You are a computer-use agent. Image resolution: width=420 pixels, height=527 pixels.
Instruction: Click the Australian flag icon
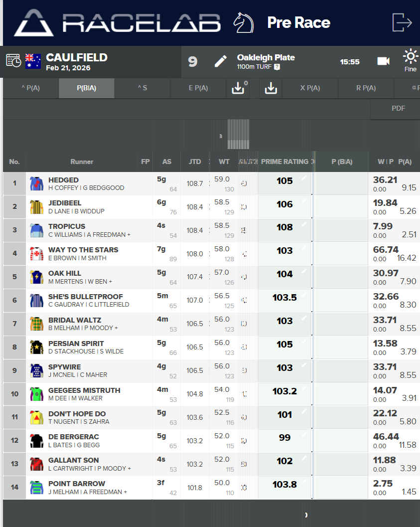[33, 61]
